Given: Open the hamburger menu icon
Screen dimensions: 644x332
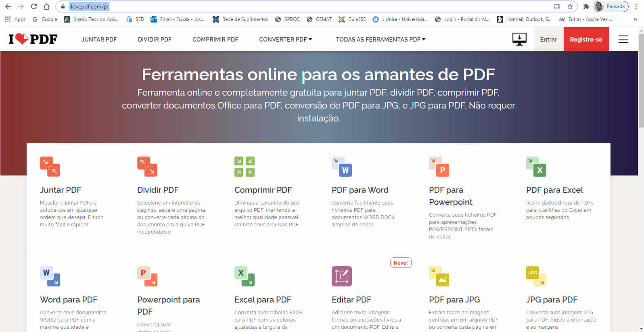Looking at the screenshot, I should (x=623, y=39).
